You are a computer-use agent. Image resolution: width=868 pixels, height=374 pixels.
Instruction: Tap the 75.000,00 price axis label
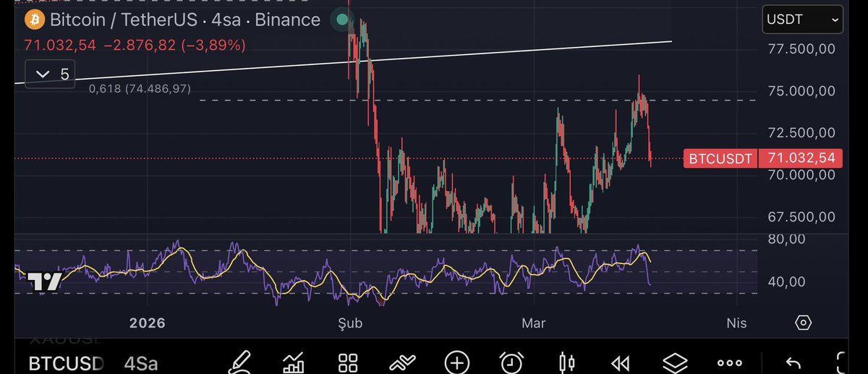click(x=801, y=90)
